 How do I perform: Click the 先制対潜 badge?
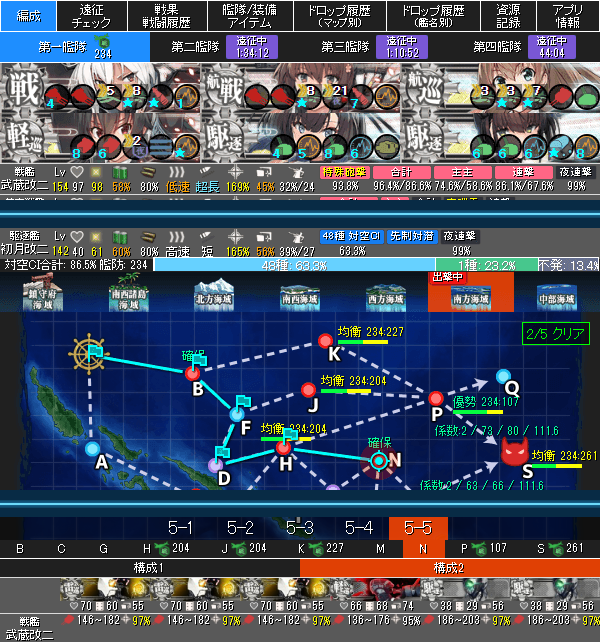tap(412, 236)
